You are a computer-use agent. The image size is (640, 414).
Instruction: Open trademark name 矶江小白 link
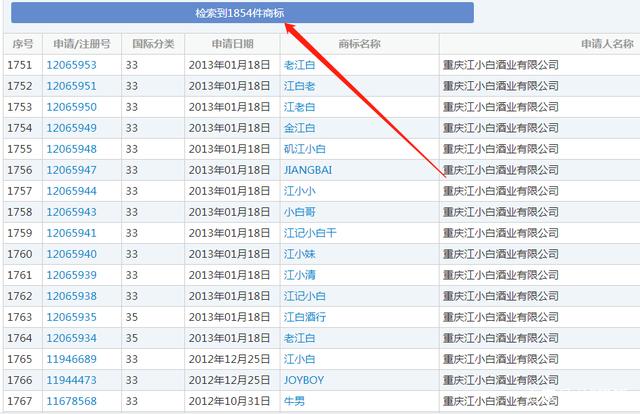(305, 149)
